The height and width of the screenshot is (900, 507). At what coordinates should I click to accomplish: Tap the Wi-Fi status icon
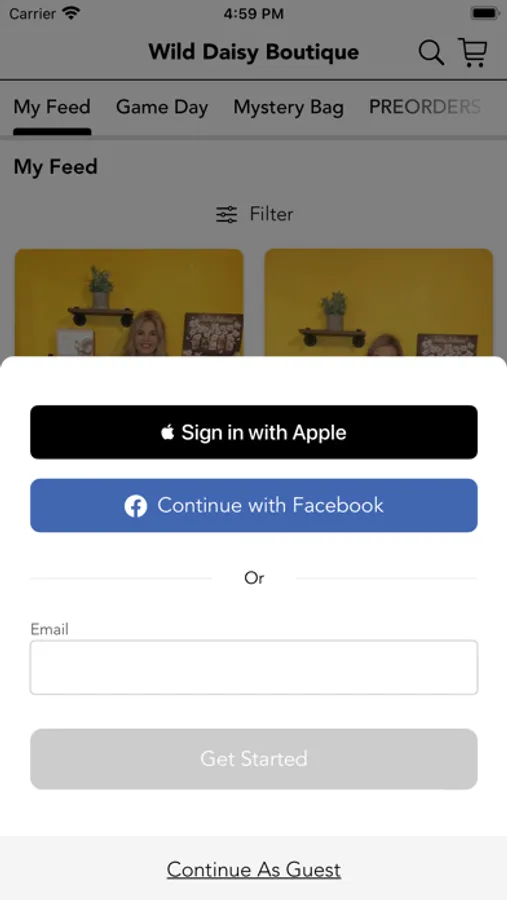tap(71, 13)
